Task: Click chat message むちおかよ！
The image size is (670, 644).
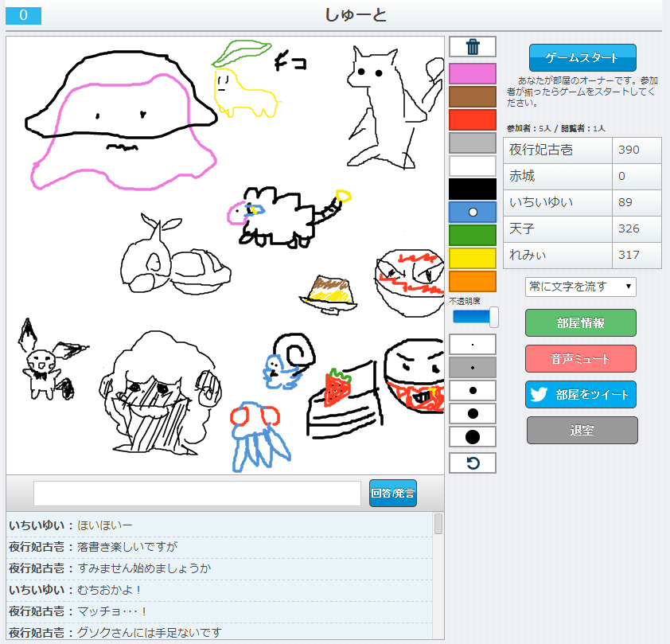Action: [110, 590]
